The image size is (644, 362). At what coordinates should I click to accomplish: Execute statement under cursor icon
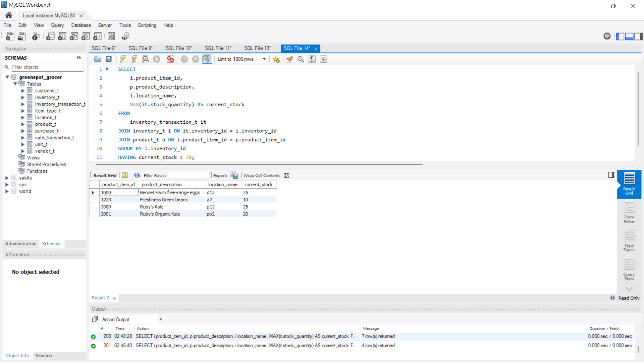tap(134, 59)
